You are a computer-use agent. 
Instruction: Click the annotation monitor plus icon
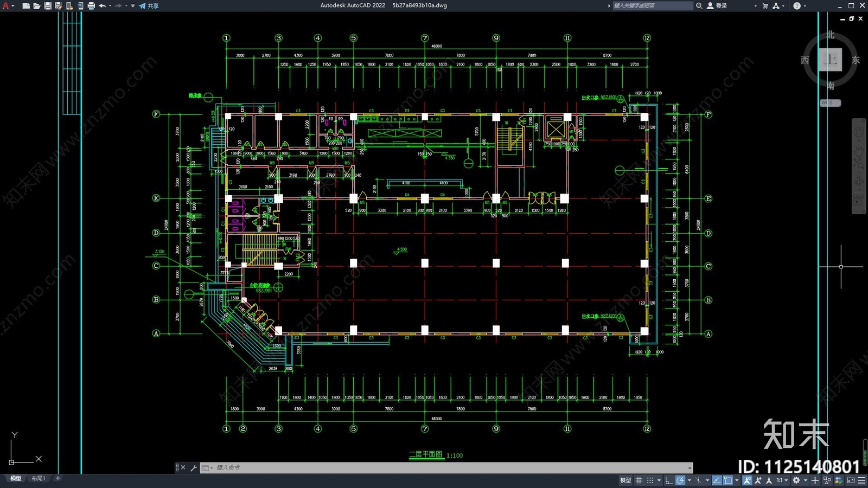pyautogui.click(x=815, y=480)
